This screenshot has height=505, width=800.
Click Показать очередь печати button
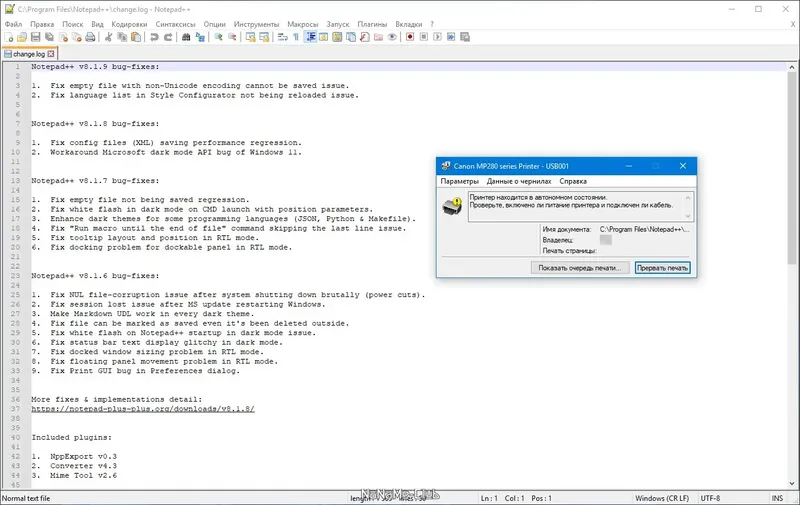(580, 268)
